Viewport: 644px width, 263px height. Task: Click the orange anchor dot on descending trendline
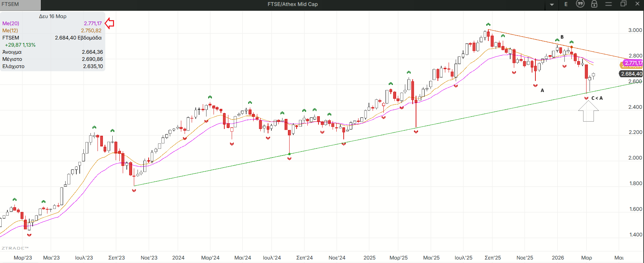[x=571, y=47]
